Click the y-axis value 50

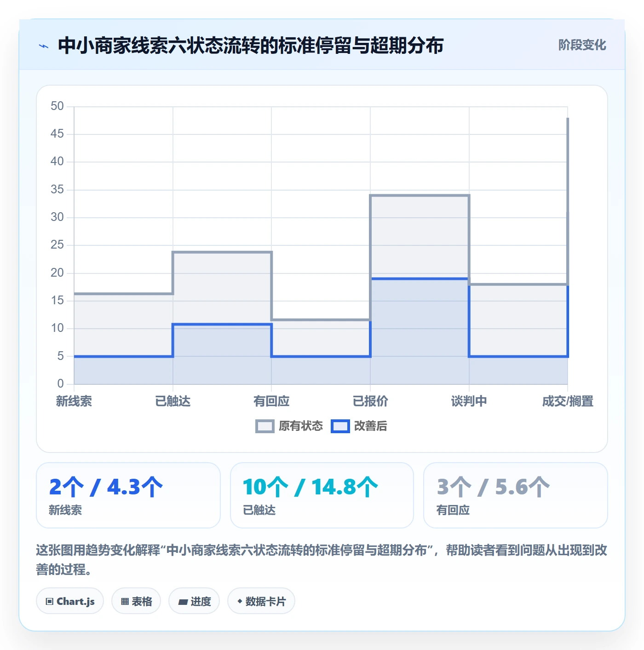(57, 106)
